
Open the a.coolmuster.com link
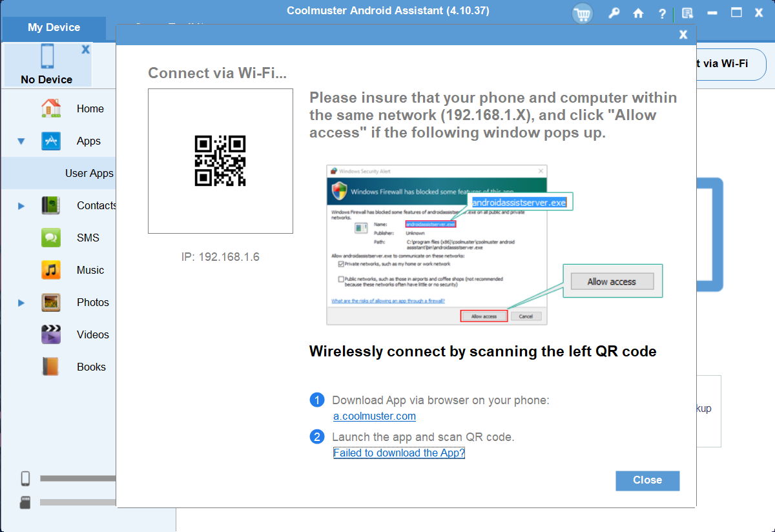375,416
